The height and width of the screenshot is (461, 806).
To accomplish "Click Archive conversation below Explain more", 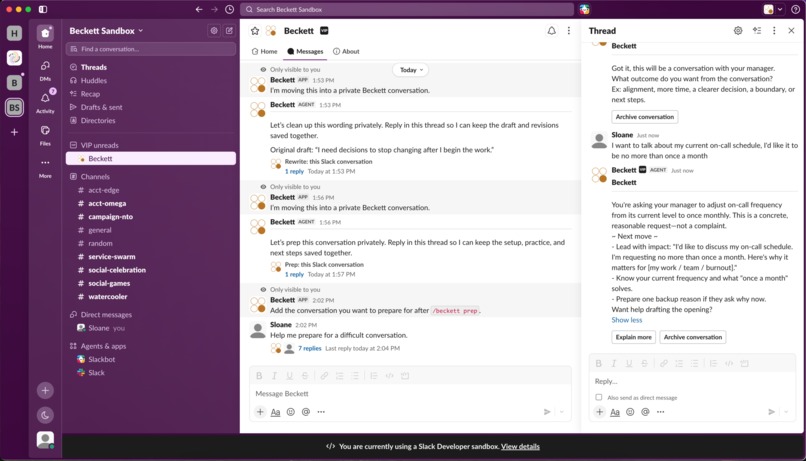I will (x=692, y=337).
